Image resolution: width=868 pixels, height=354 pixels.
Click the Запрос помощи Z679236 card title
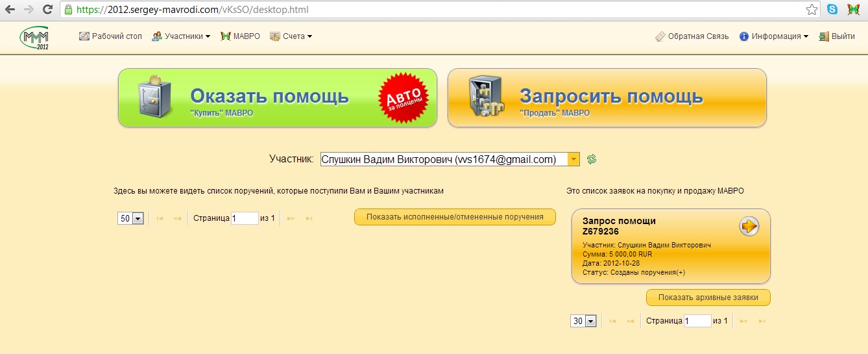click(x=619, y=225)
